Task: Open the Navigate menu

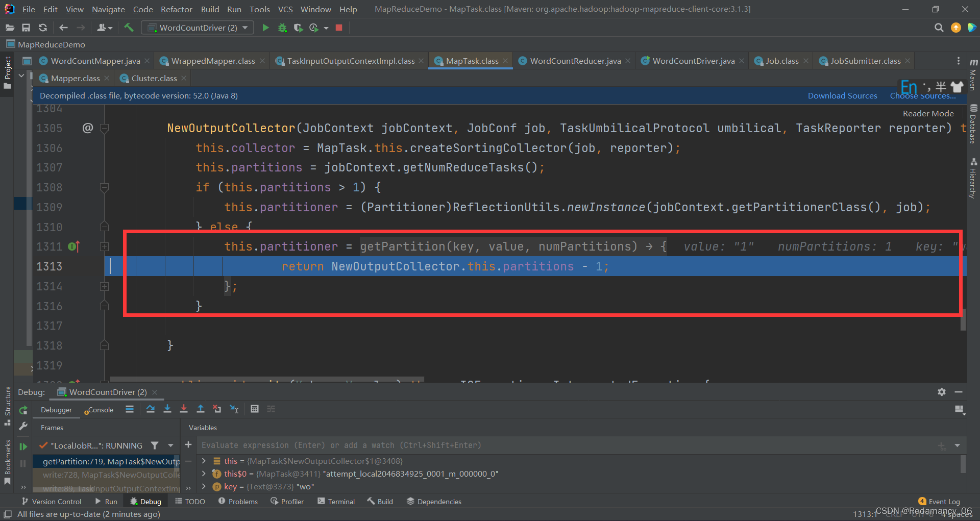Action: (108, 9)
